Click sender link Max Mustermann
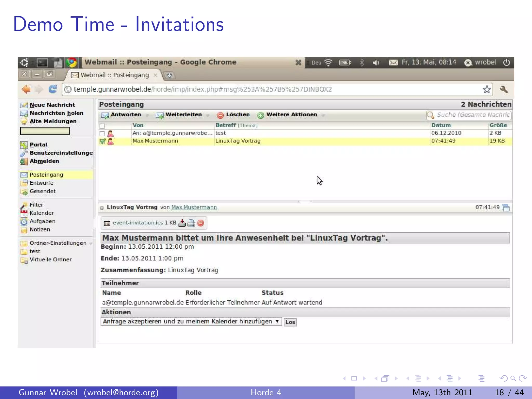This screenshot has height=399, width=532. (194, 207)
